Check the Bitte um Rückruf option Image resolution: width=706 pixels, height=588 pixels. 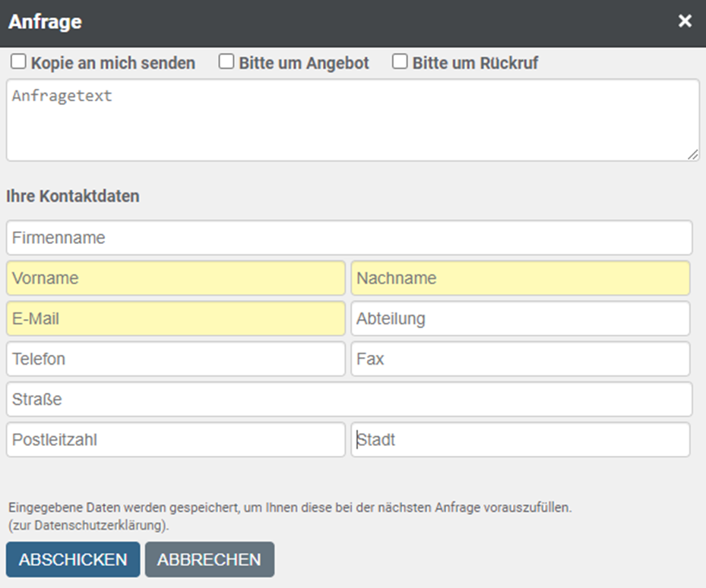click(400, 62)
